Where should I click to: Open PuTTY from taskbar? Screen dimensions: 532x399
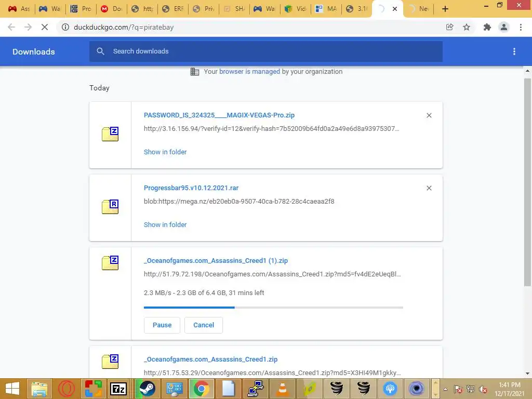tap(256, 389)
